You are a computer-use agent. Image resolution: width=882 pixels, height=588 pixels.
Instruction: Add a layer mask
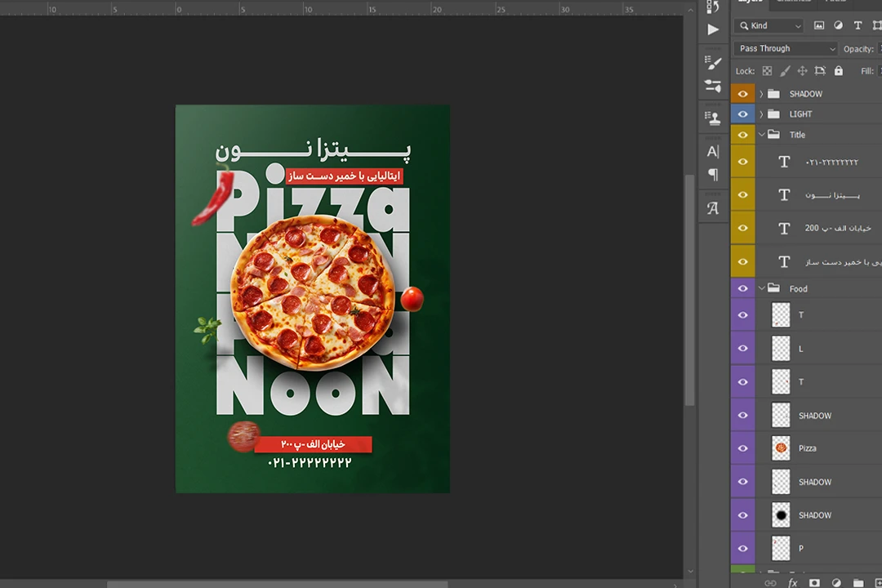[814, 583]
